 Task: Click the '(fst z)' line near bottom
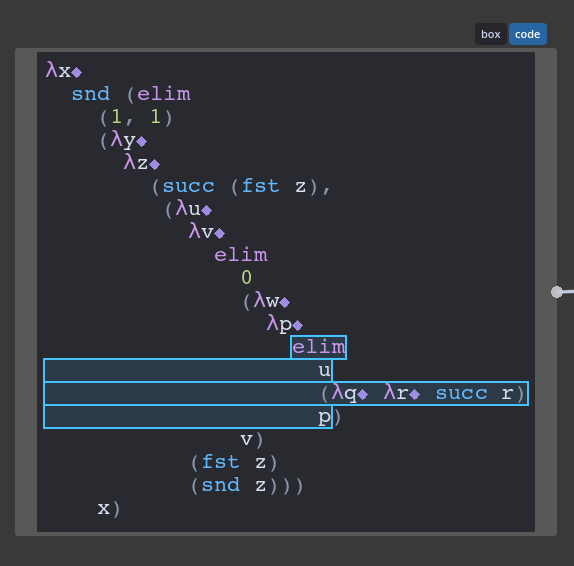point(234,462)
